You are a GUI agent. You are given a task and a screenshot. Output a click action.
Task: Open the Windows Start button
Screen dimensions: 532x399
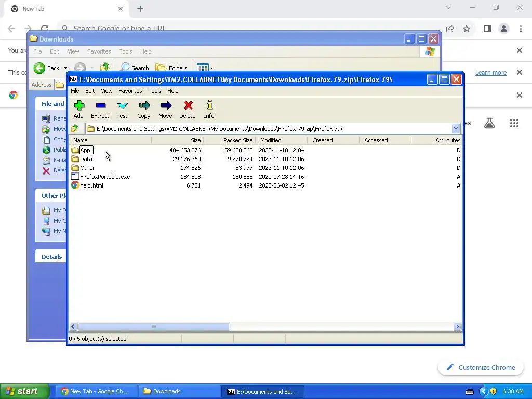(24, 391)
